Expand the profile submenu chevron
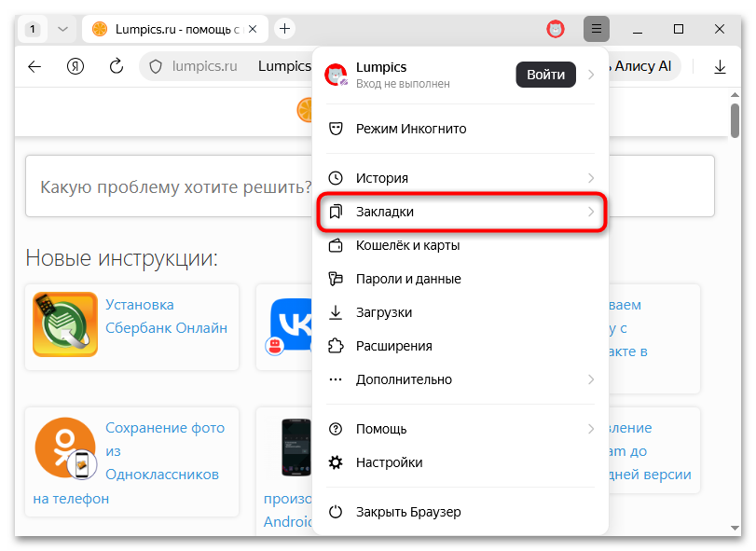Viewport: 756px width, 551px height. (591, 75)
